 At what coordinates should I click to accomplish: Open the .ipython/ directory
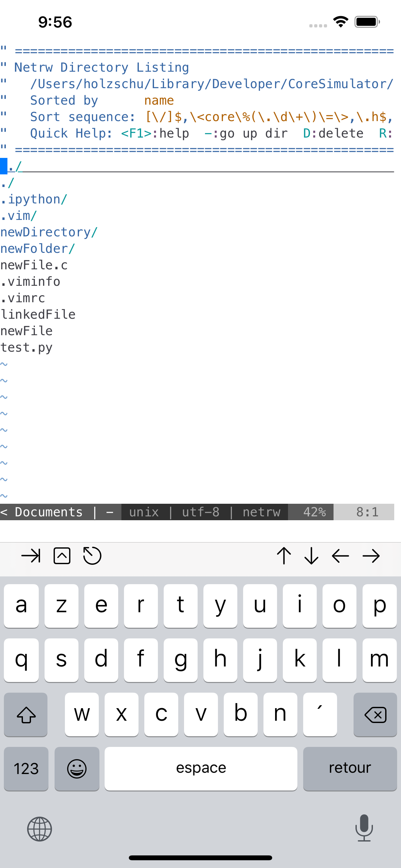pos(34,199)
